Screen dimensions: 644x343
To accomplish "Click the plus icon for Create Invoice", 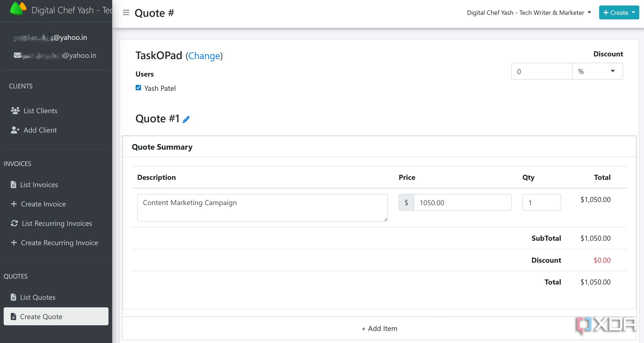I will [14, 204].
